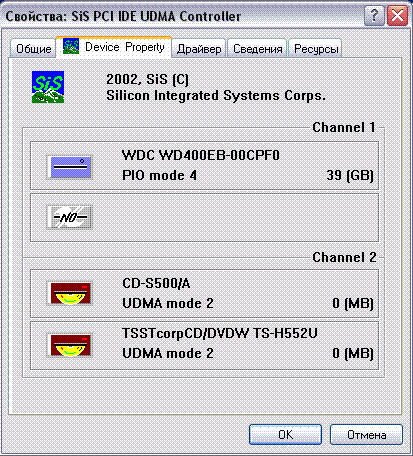Viewport: 413px width, 456px height.
Task: Click the TSSTcorpCD/DVDW TS-H552U device name
Action: point(220,333)
